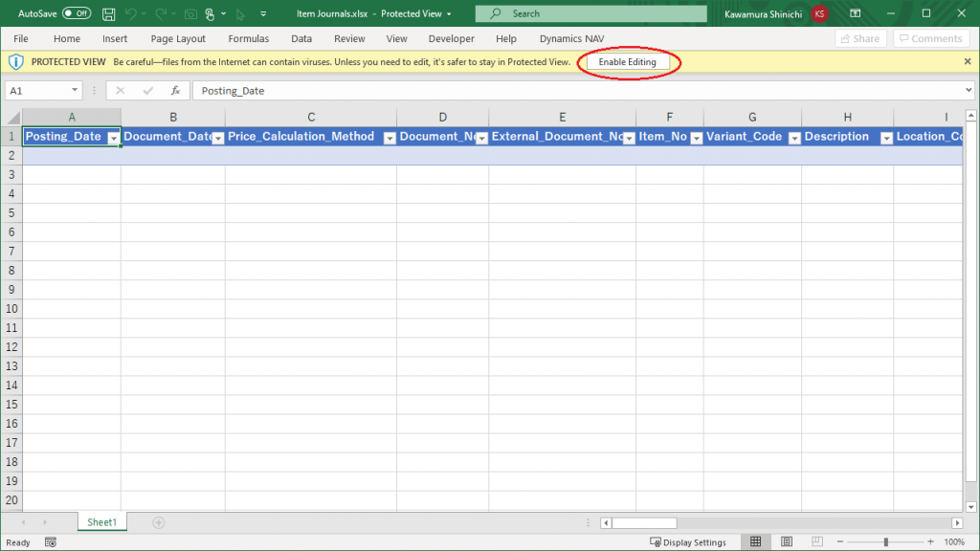980x551 pixels.
Task: Click the Name Box showing A1
Action: tap(37, 91)
